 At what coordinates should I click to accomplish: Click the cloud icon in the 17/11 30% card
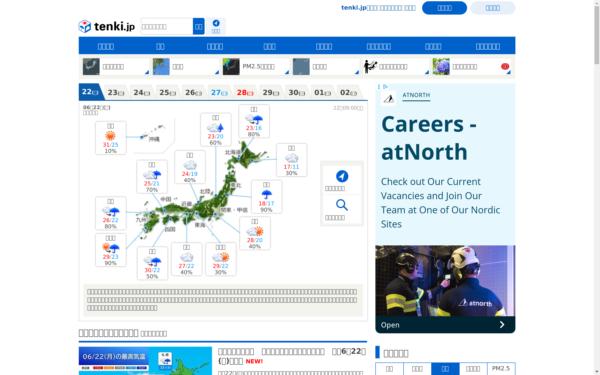pyautogui.click(x=292, y=158)
